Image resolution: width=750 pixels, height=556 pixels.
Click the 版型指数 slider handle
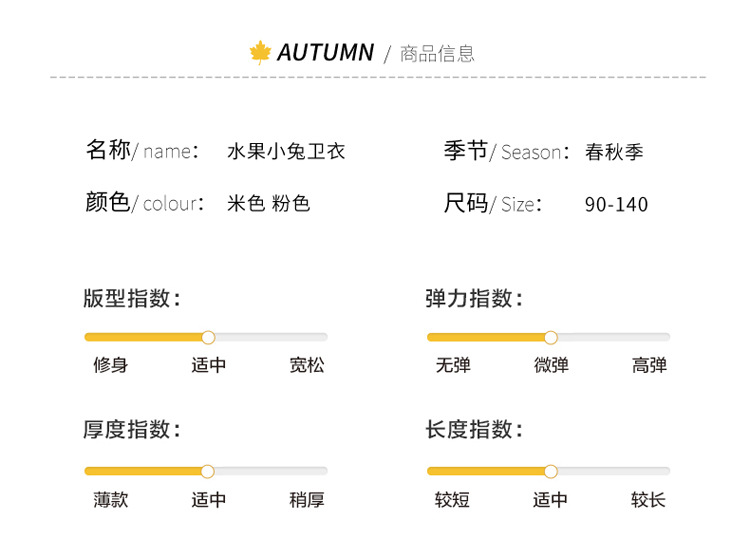[x=208, y=337]
